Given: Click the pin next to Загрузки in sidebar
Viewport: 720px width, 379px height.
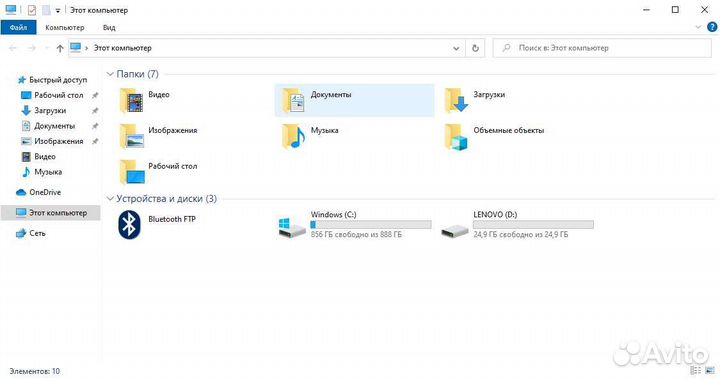Looking at the screenshot, I should click(x=95, y=110).
